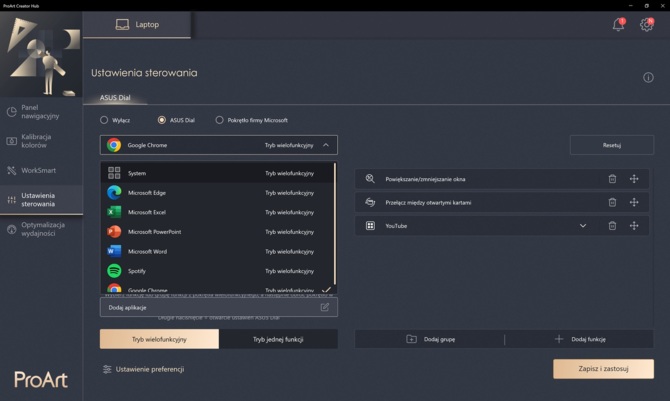The width and height of the screenshot is (670, 401).
Task: Click the Resetuj button
Action: [611, 145]
